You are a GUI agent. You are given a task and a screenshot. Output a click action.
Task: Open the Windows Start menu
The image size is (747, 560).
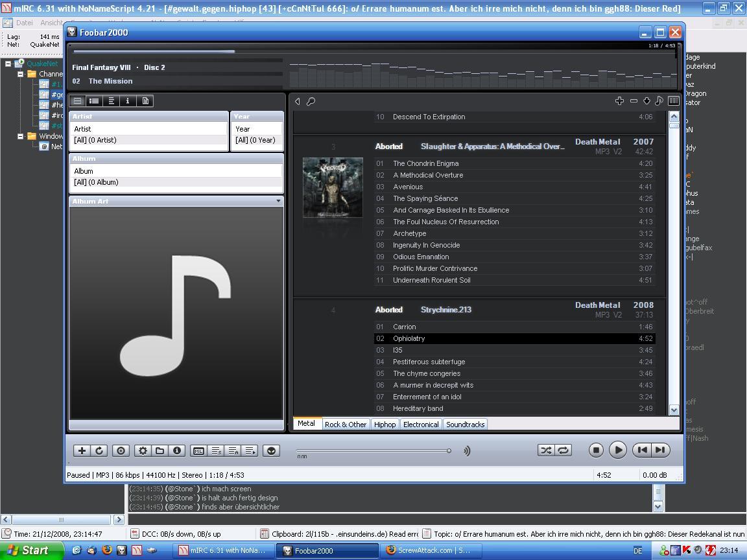(31, 550)
